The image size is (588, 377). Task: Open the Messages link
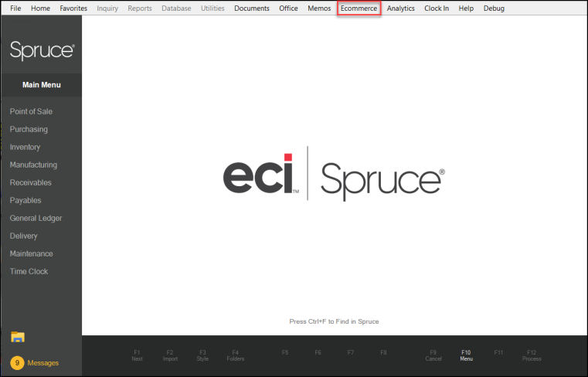43,363
